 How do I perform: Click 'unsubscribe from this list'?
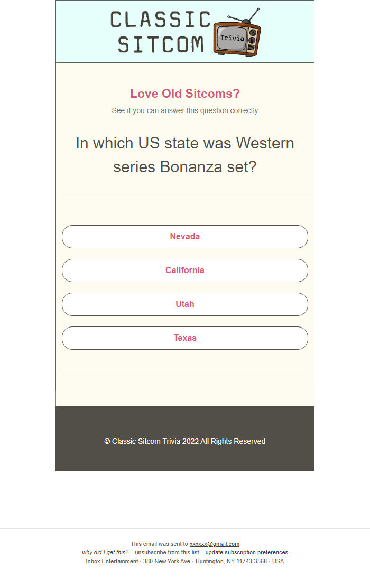tap(167, 553)
